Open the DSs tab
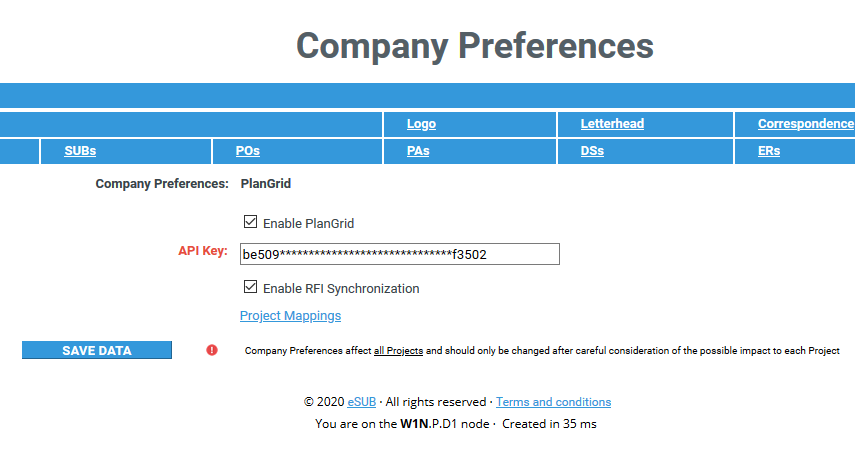 click(592, 151)
